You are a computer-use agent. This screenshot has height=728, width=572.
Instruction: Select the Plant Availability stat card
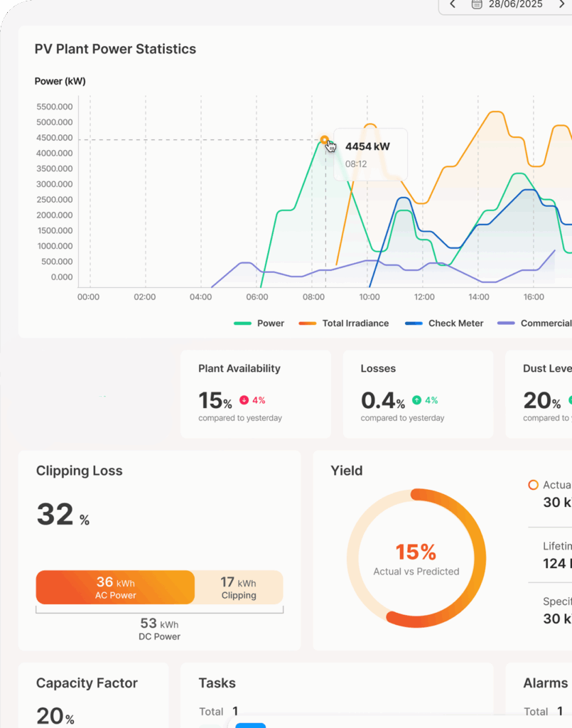point(255,393)
